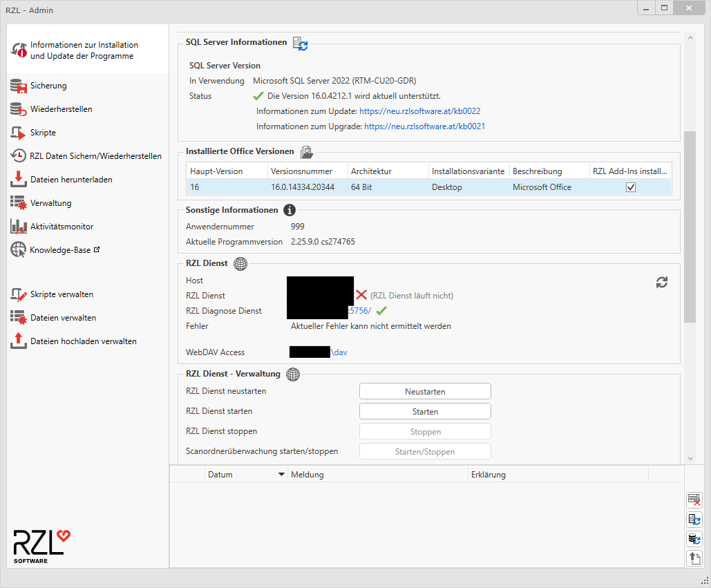
Task: Click the Neustarten button
Action: tap(425, 391)
